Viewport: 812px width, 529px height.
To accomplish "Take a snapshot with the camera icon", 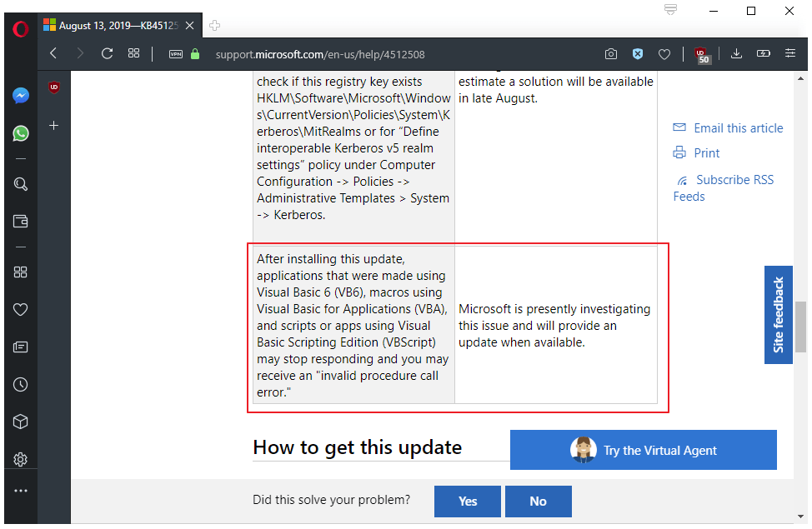I will [610, 53].
